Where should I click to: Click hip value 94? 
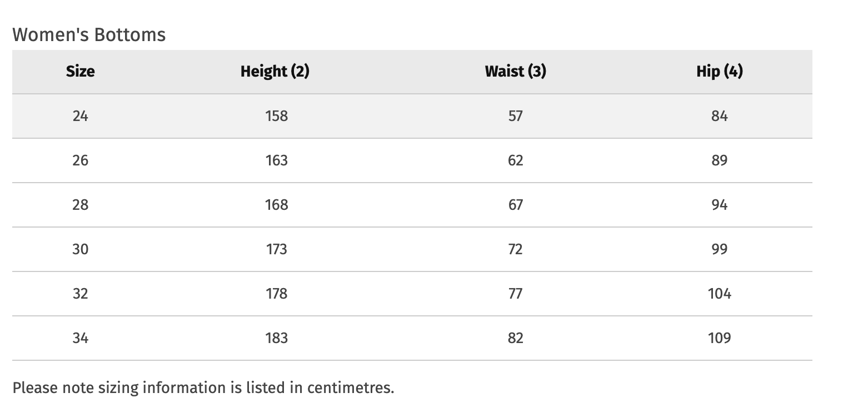[719, 205]
